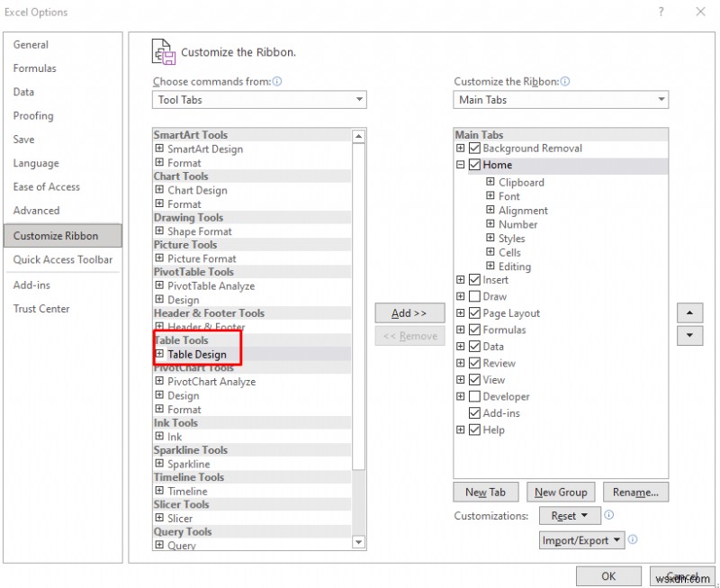
Task: Select the Query row in Query Tools
Action: 182,546
